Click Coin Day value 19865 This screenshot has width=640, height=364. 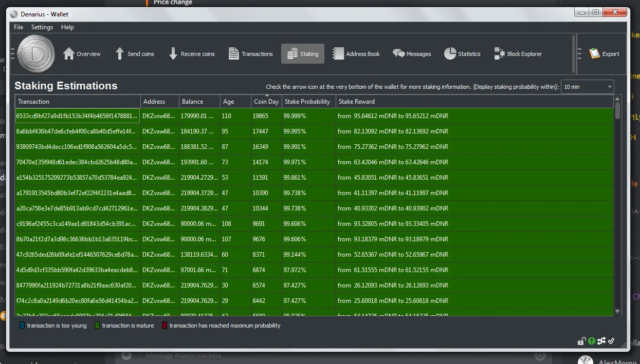pyautogui.click(x=266, y=116)
